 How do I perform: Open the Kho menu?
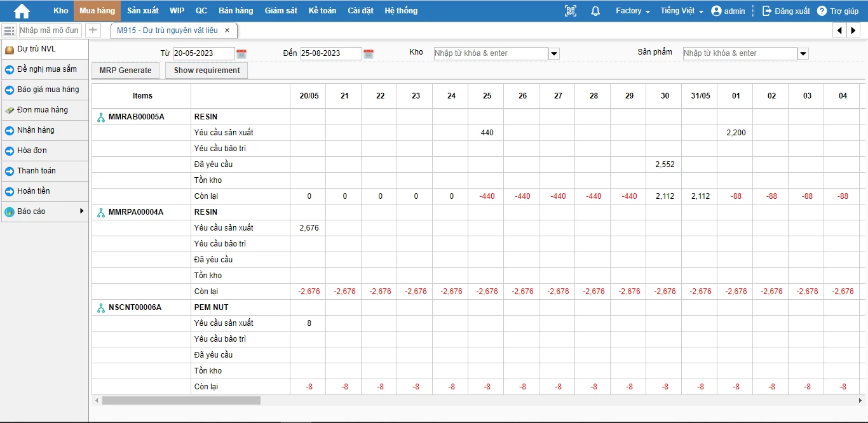click(61, 11)
